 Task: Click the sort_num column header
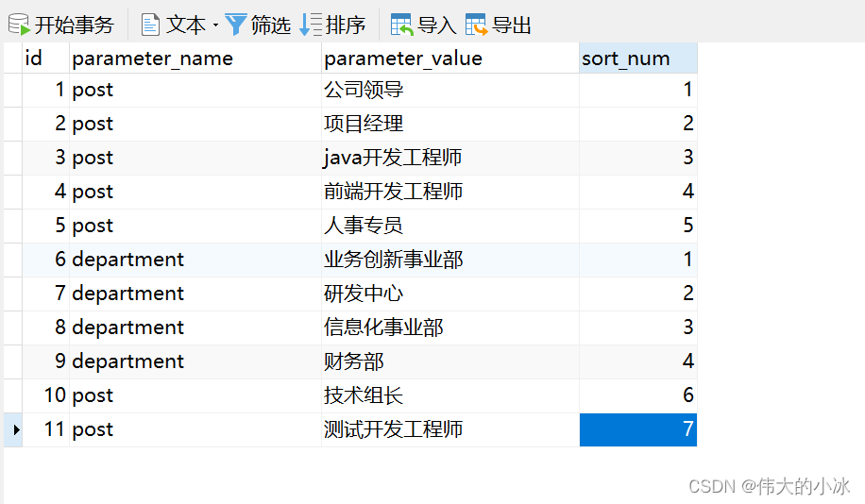pos(638,58)
